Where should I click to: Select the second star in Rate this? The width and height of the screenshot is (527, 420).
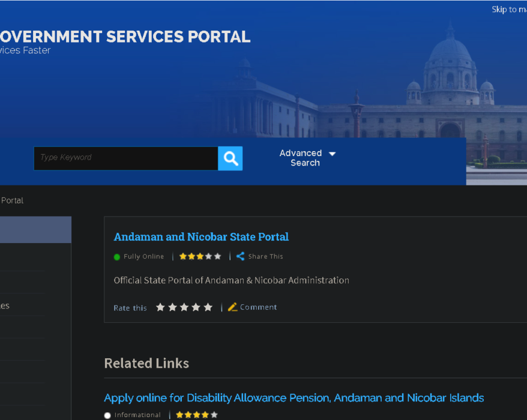point(172,307)
